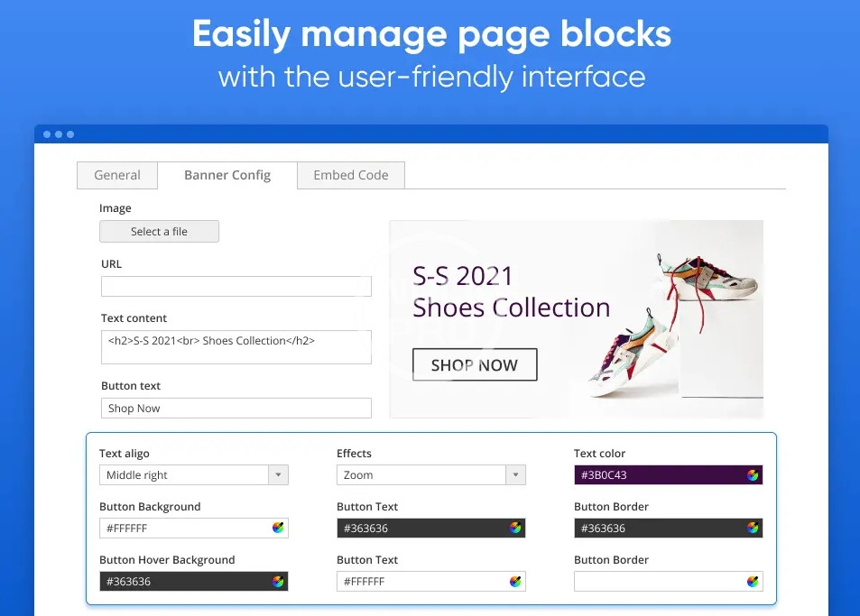The image size is (860, 616).
Task: Click color wheel in white #FFFFFF Button Text field
Action: pos(515,582)
